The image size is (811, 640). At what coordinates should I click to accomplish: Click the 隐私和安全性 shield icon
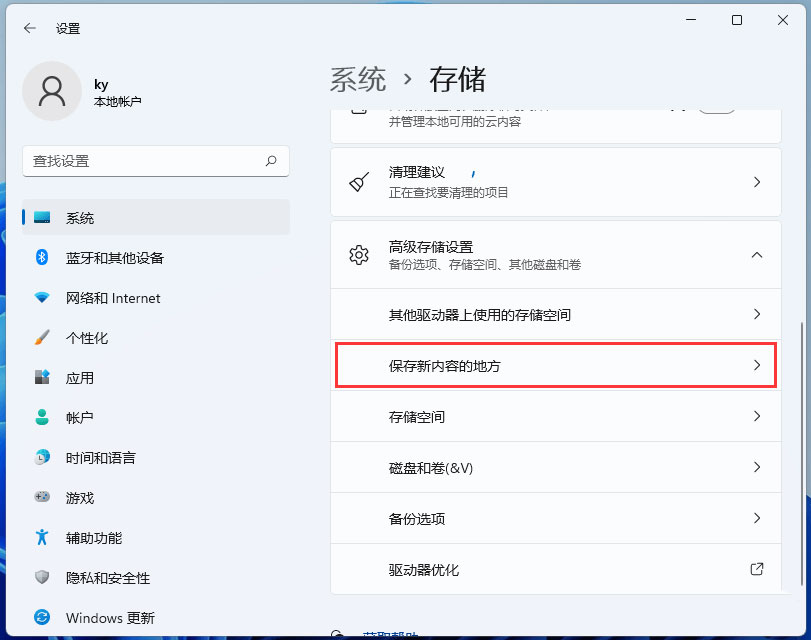coord(42,578)
